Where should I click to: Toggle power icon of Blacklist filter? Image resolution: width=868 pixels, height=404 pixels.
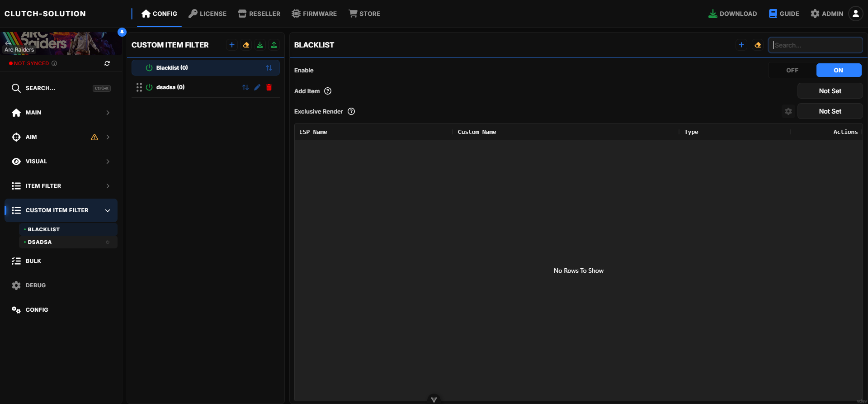click(x=149, y=68)
